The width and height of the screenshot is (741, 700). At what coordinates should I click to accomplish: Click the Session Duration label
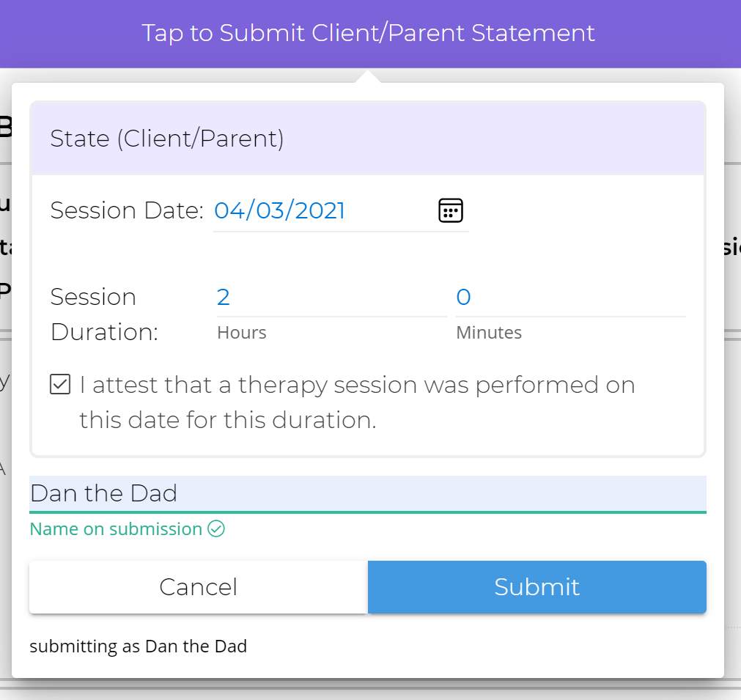[x=93, y=314]
